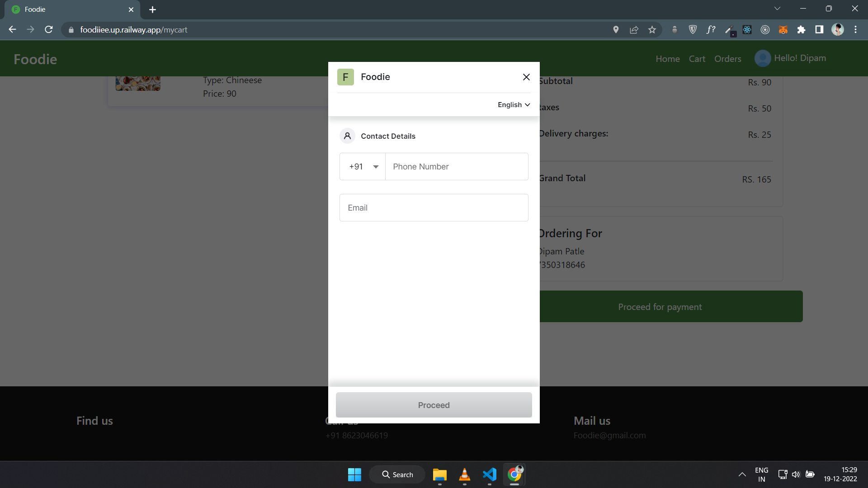Open the MetaMask fox extension
The height and width of the screenshot is (488, 868).
783,30
